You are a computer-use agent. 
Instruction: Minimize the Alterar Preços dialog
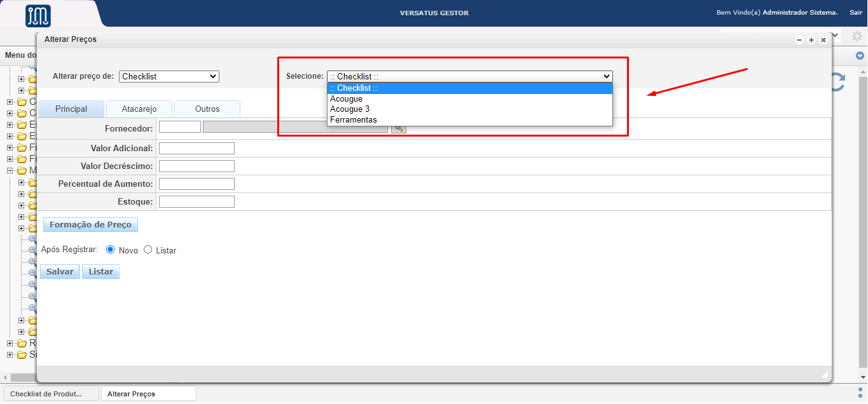pyautogui.click(x=799, y=40)
